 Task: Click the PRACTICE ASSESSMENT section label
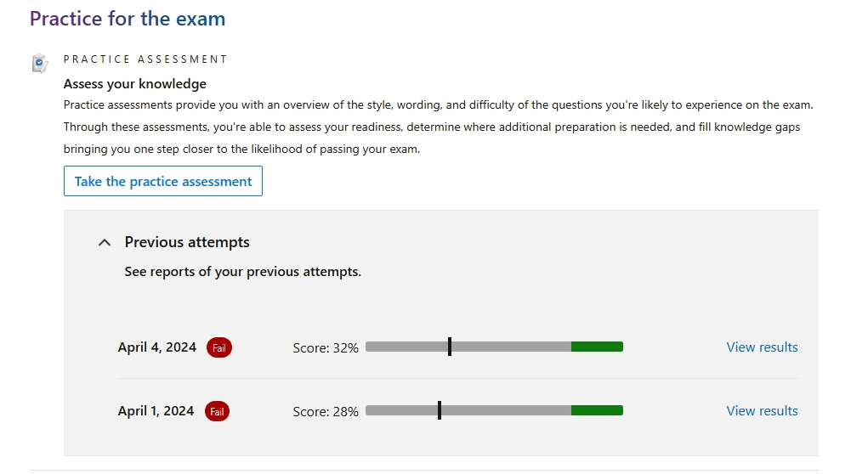coord(145,59)
